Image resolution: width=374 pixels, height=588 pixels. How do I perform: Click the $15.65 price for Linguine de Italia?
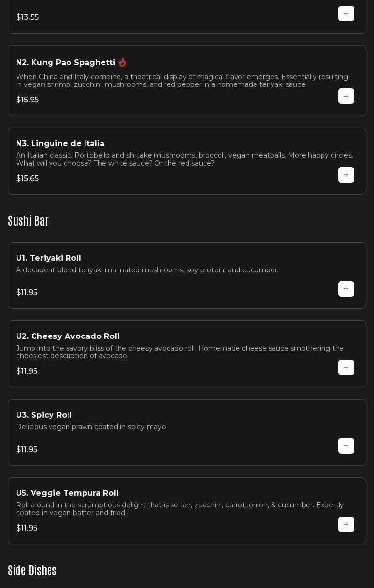27,179
